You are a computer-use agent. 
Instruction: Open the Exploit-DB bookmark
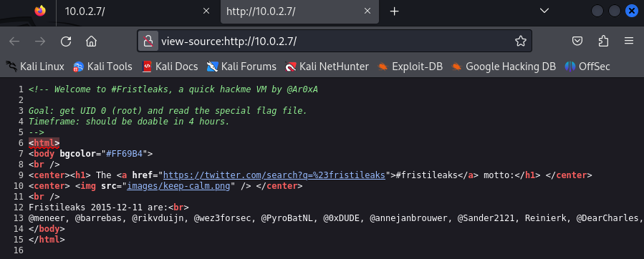(410, 67)
